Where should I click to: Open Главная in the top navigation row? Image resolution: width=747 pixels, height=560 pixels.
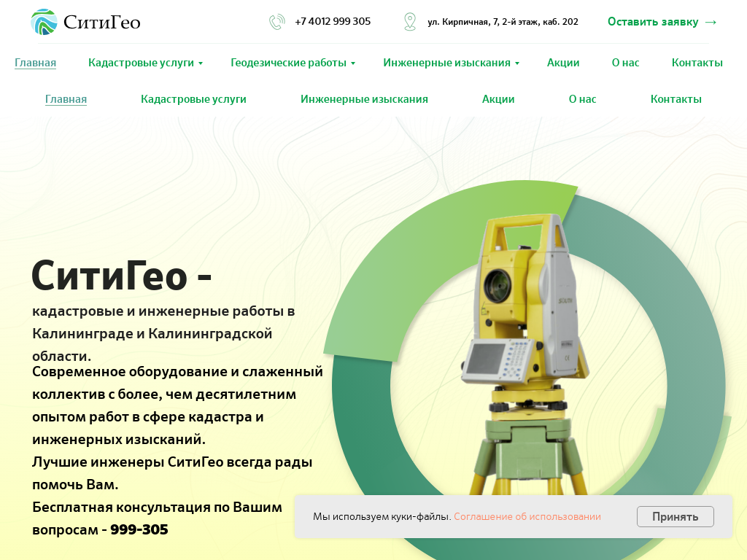point(35,63)
